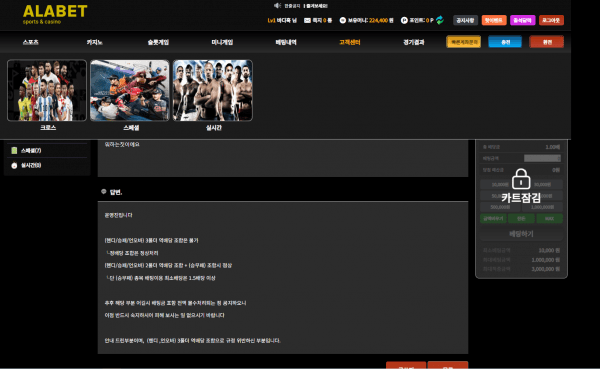
Task: Click the magenta 출석달력 button
Action: pos(522,20)
